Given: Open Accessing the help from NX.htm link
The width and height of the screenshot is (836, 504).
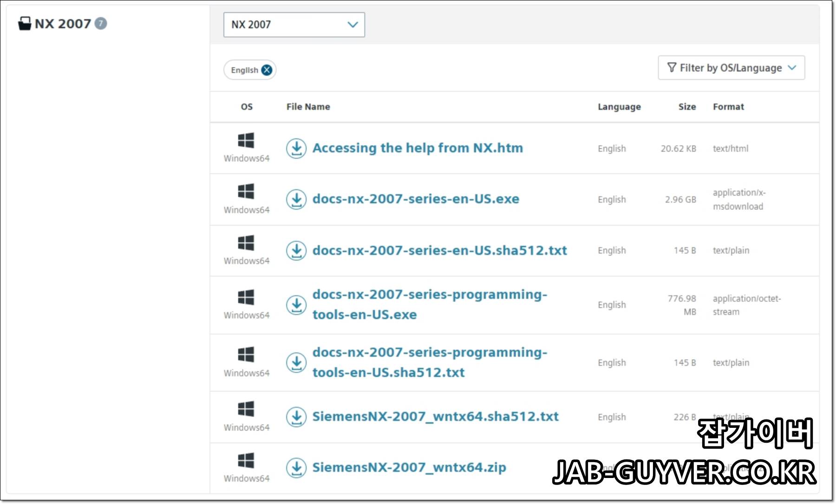Looking at the screenshot, I should click(x=418, y=148).
